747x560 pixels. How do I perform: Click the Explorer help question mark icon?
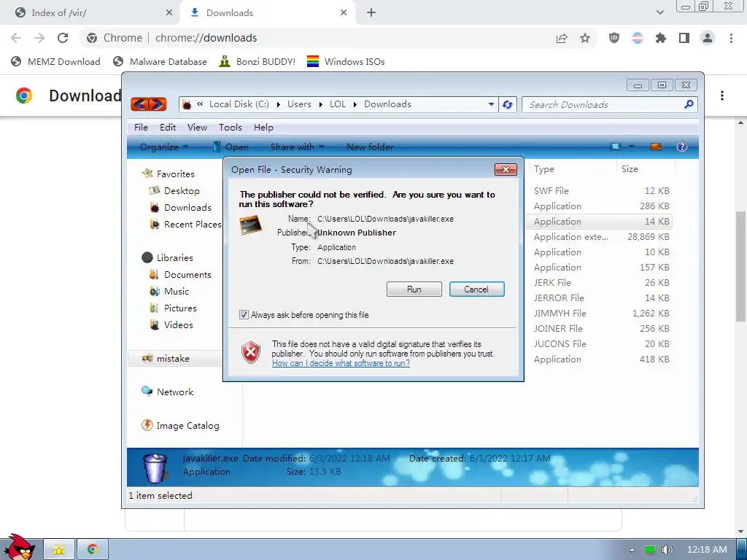click(682, 147)
